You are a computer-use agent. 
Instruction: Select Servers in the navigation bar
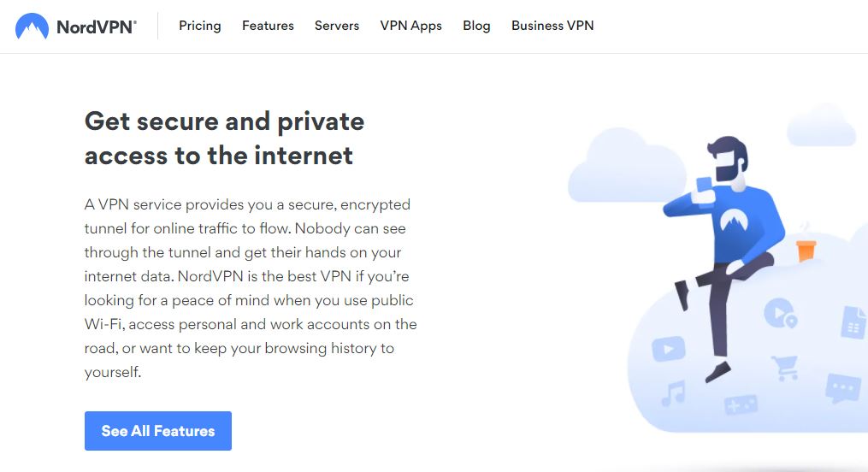click(337, 26)
